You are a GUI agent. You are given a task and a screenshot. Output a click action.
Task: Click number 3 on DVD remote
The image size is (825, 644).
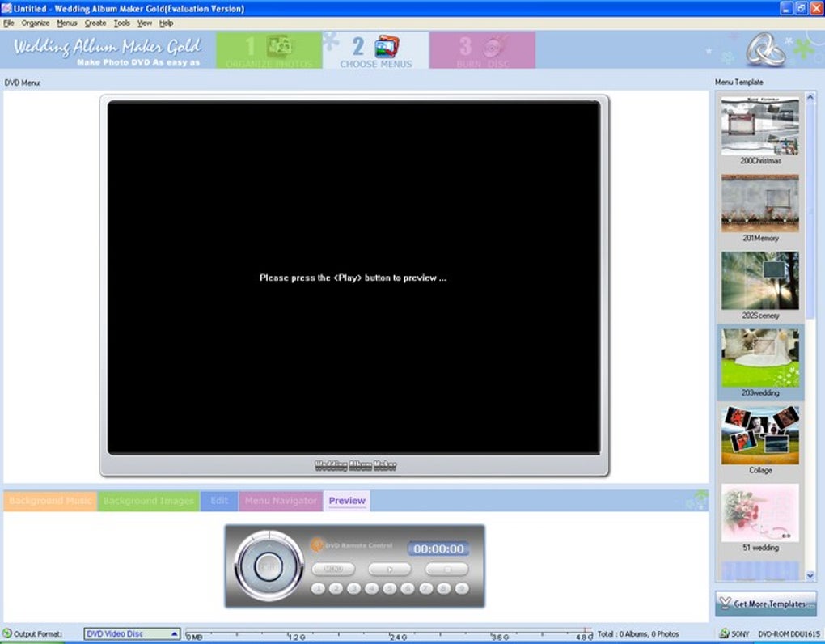[x=353, y=589]
